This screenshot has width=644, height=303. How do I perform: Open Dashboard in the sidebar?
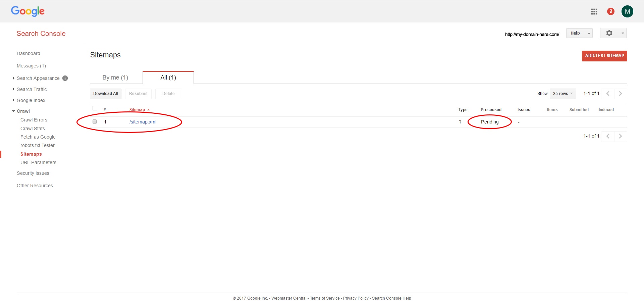pos(29,53)
